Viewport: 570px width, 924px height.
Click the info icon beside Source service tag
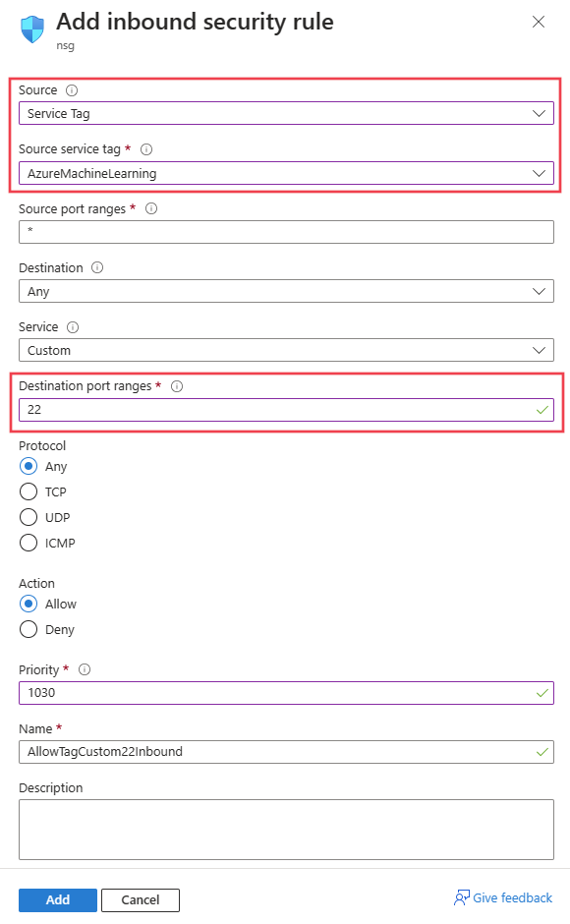(146, 149)
